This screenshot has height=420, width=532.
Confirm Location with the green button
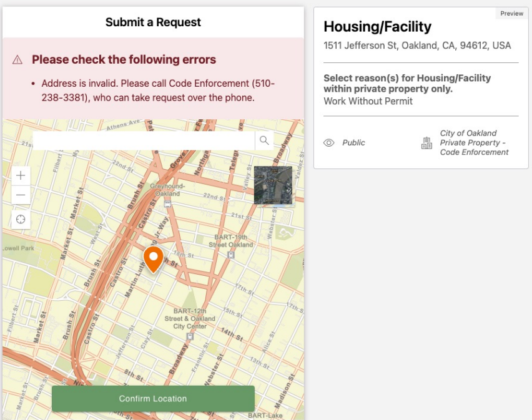click(x=153, y=399)
